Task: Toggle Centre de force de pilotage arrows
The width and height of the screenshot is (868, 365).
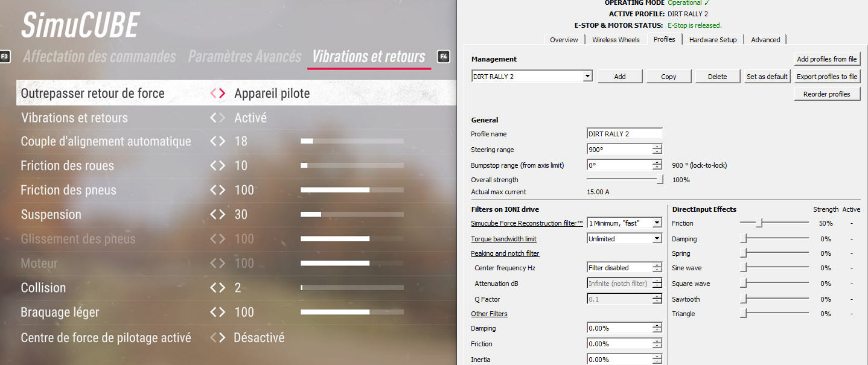Action: tap(218, 337)
